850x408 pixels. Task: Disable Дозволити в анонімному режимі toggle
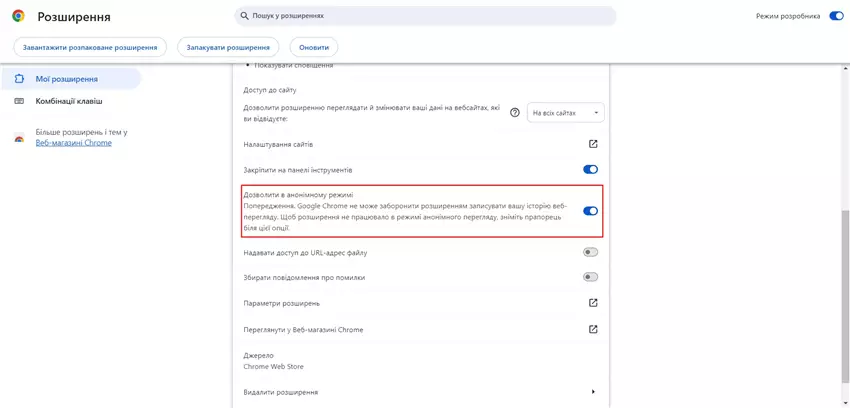click(590, 211)
